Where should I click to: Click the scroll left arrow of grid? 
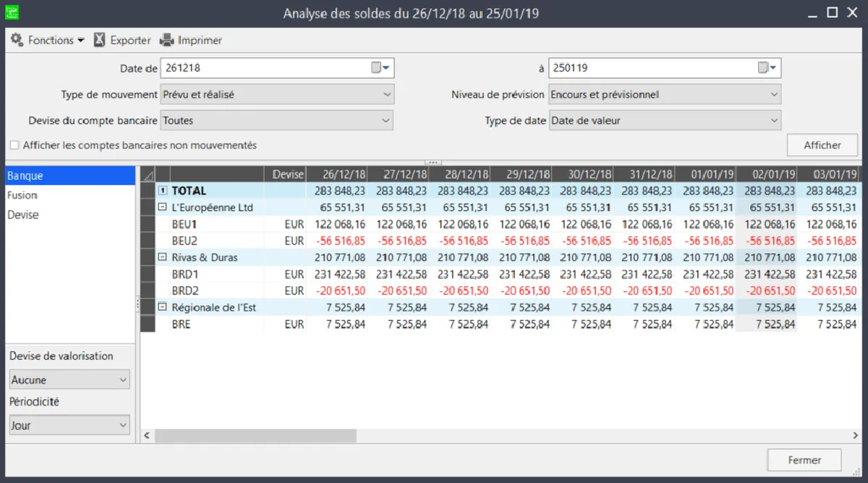click(x=147, y=436)
